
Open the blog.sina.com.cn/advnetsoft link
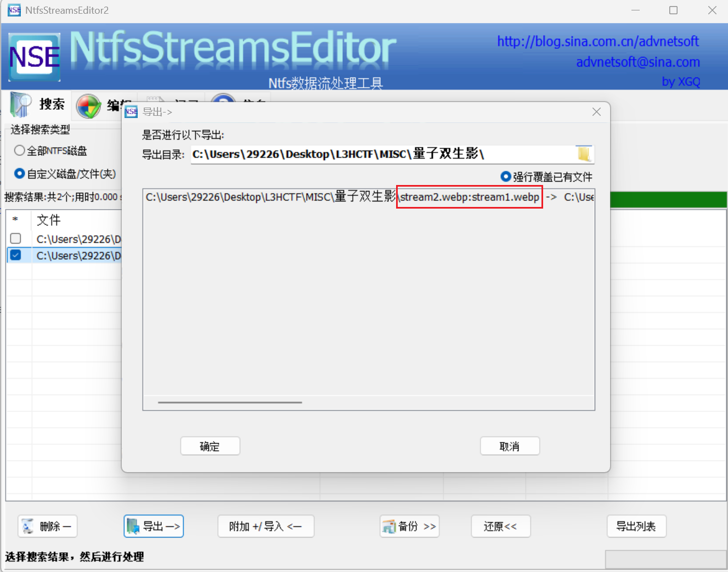click(597, 42)
